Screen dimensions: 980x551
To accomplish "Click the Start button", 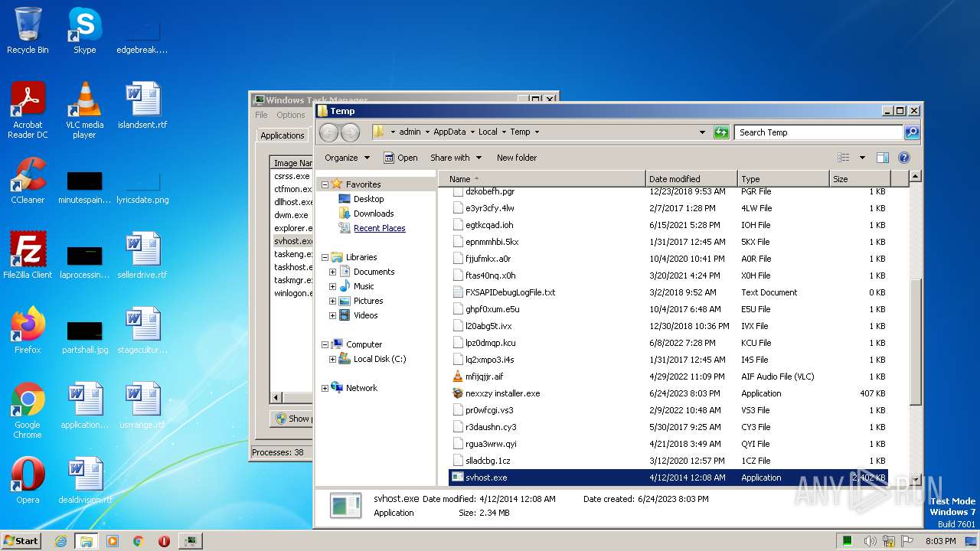I will click(21, 541).
